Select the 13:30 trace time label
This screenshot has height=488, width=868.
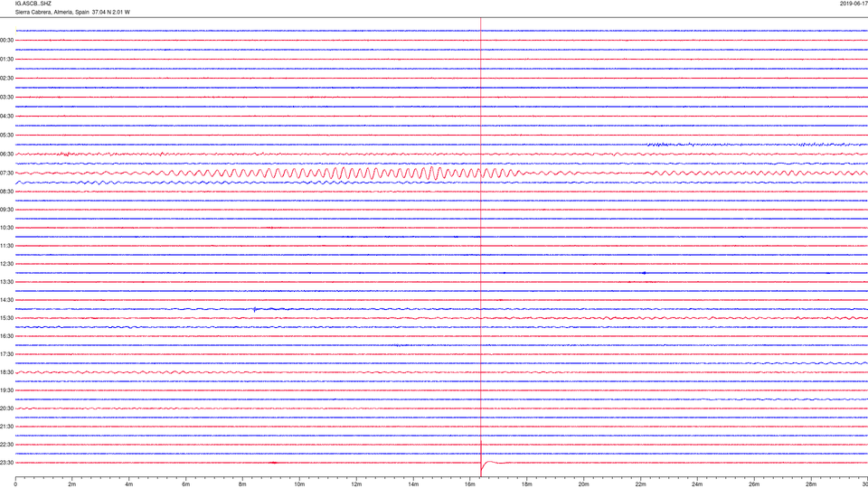(x=6, y=282)
